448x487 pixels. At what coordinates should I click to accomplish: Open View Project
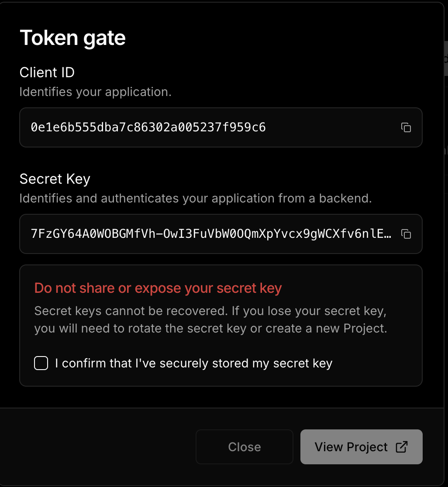[x=361, y=447]
